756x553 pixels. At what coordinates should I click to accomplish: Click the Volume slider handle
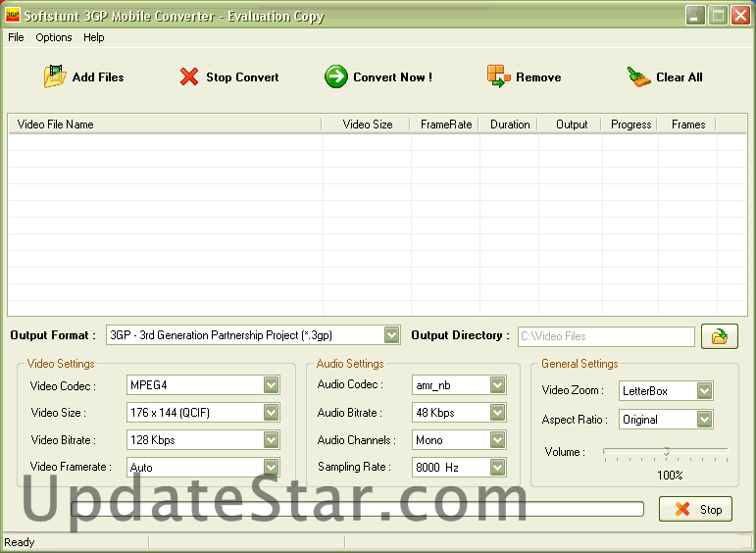pos(666,452)
